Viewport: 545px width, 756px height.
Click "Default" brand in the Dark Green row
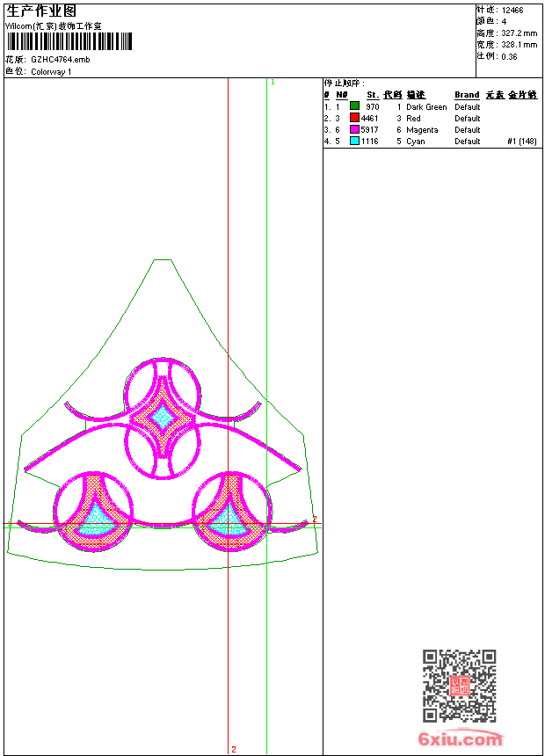pyautogui.click(x=468, y=107)
